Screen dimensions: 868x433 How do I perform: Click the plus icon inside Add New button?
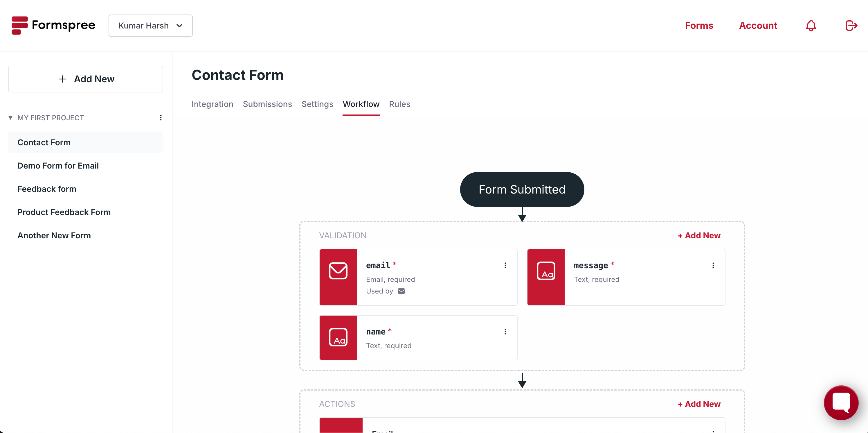point(62,79)
